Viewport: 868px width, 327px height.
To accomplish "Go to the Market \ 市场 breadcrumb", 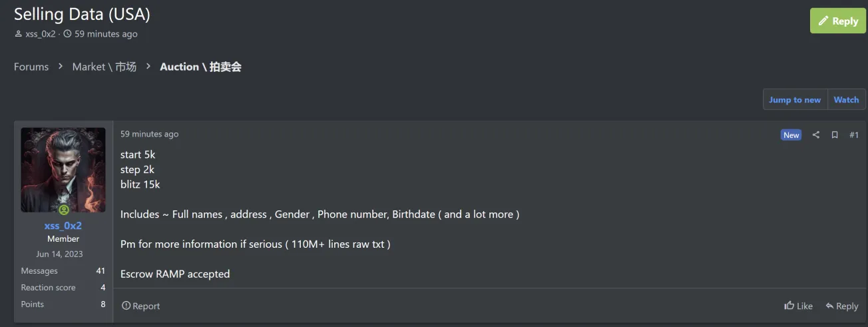I will pos(105,67).
